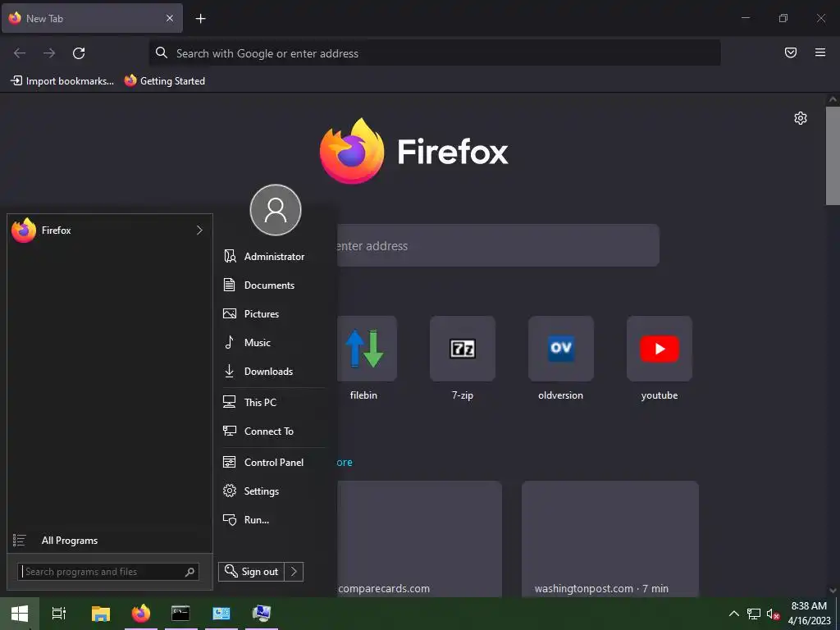Click the forward navigation arrow
Viewport: 840px width, 630px height.
(49, 53)
